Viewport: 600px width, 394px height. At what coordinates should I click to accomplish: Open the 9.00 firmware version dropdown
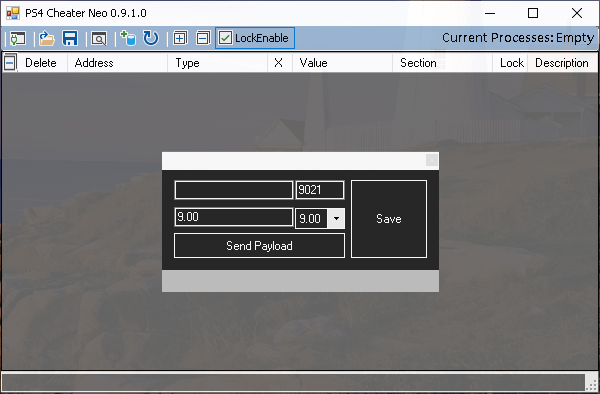[x=336, y=218]
